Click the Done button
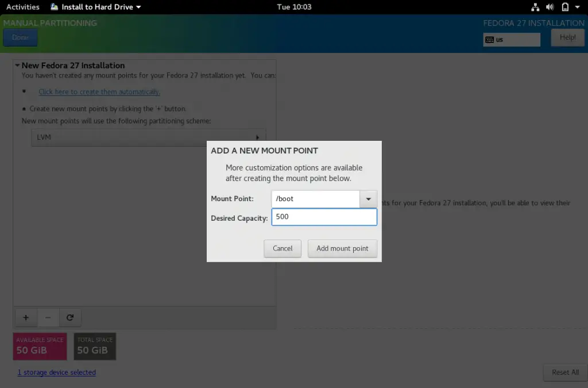The height and width of the screenshot is (388, 588). click(x=20, y=37)
